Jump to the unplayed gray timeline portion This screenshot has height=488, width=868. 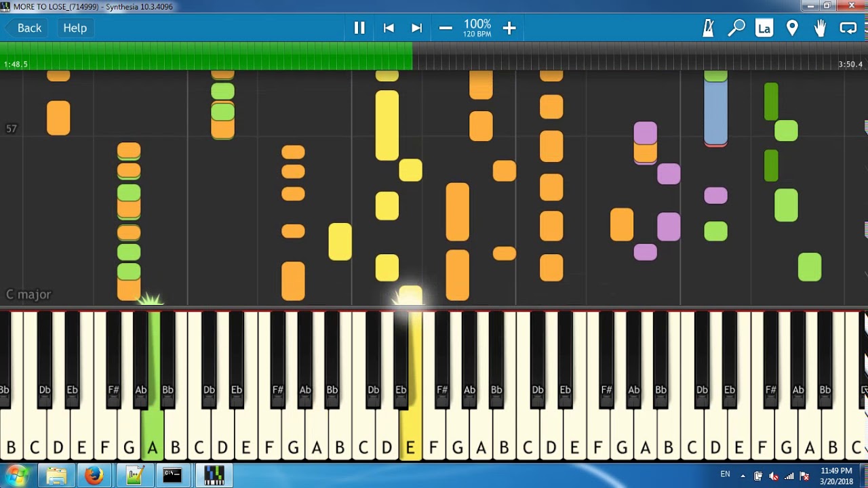[640, 56]
